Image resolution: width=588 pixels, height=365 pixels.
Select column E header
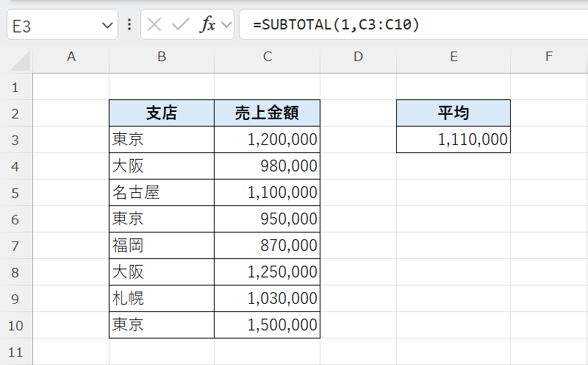coord(453,57)
